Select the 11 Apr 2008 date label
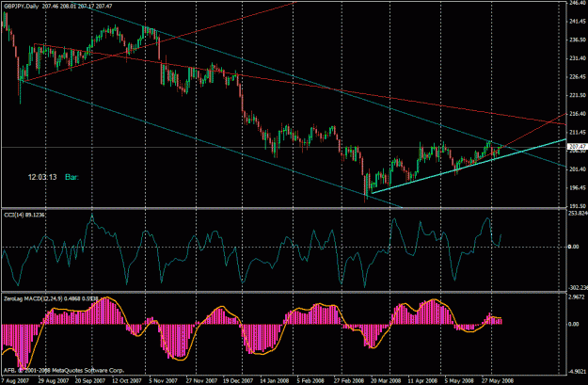 pyautogui.click(x=422, y=380)
